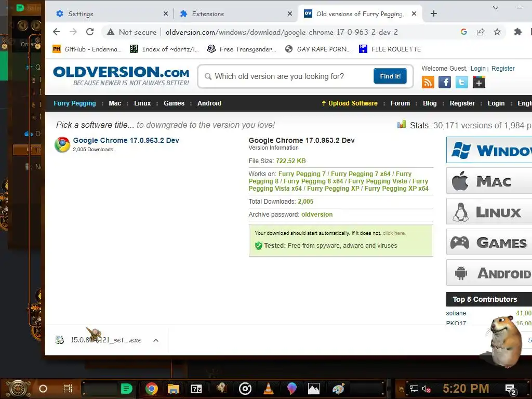
Task: Select Linux in the nav bar
Action: pyautogui.click(x=142, y=103)
